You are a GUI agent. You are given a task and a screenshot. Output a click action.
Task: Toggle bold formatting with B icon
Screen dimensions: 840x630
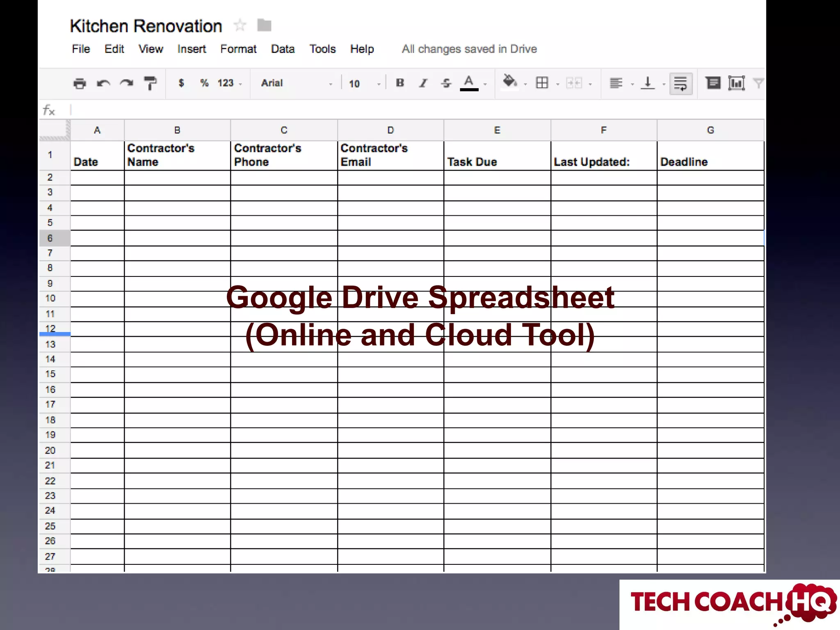coord(400,83)
